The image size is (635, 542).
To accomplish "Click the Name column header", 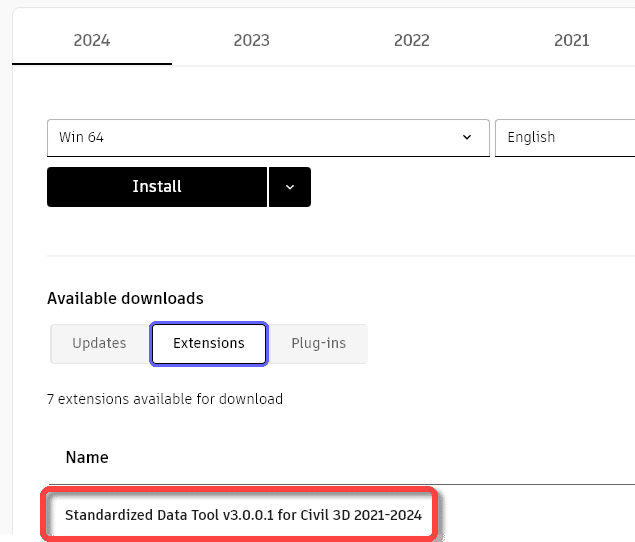I will (87, 457).
